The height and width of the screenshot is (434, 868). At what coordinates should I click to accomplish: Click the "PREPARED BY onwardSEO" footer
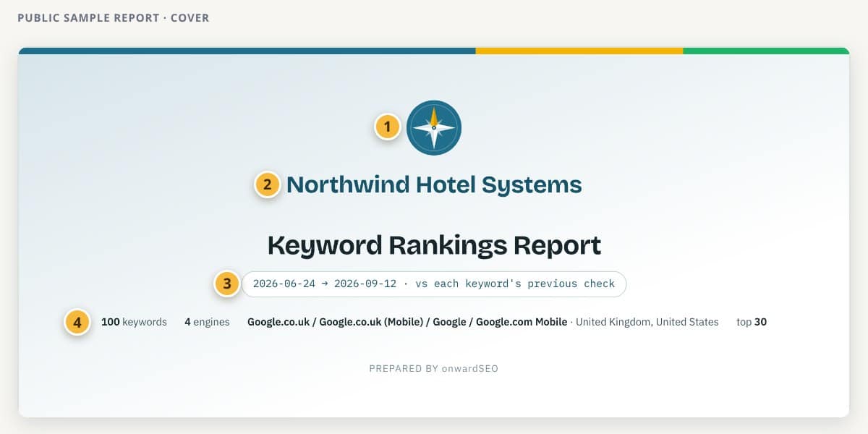(434, 368)
